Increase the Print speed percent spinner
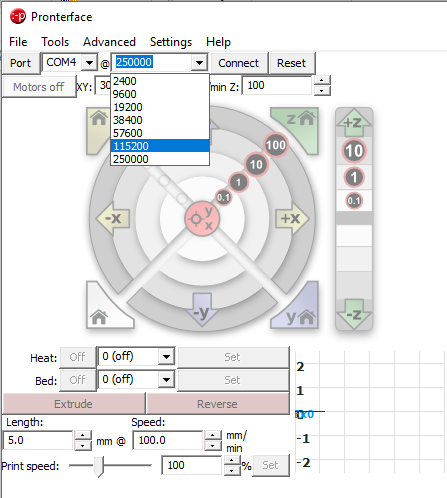Screen dimensions: 447x498 click(x=231, y=460)
